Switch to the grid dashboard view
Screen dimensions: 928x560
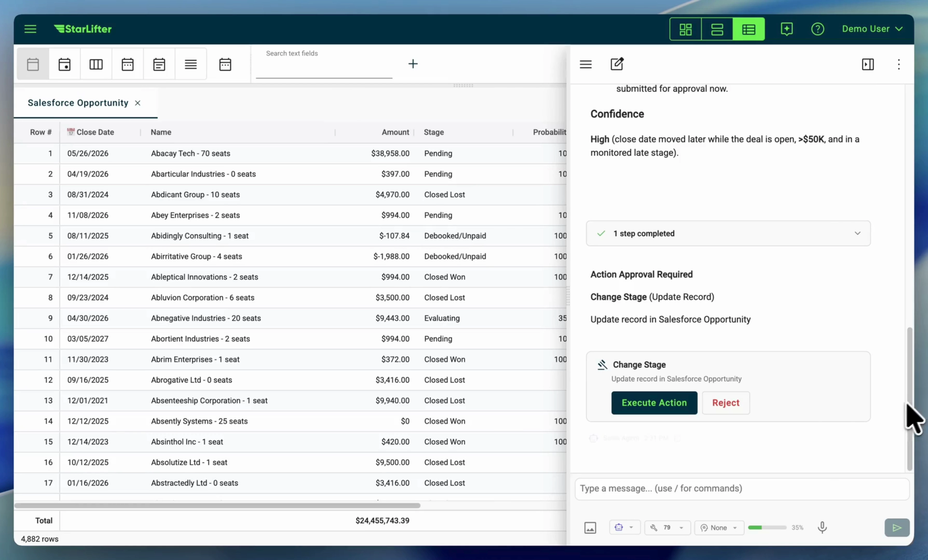point(685,29)
